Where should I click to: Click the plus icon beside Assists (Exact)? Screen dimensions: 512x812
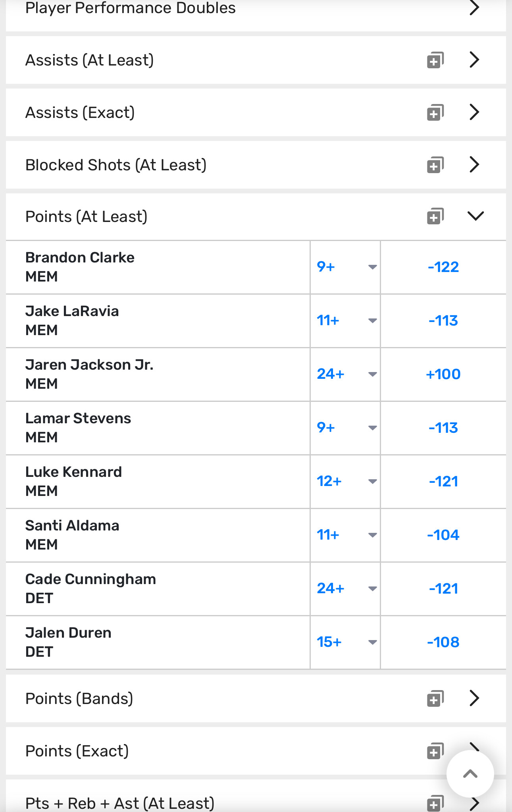click(x=435, y=113)
